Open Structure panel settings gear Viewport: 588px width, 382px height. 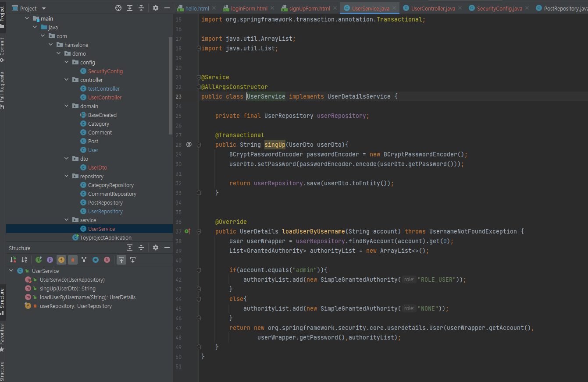[155, 248]
